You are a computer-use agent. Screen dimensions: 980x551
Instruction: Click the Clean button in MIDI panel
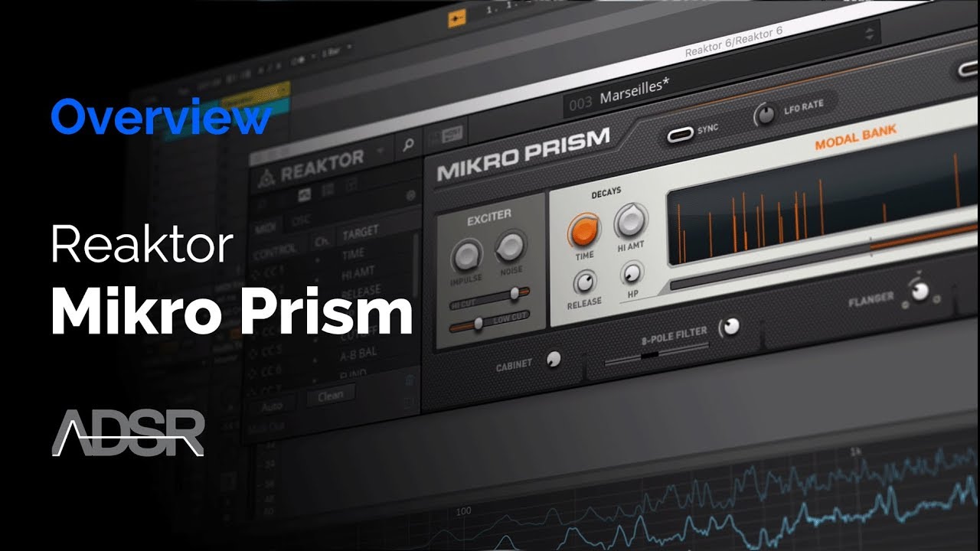[x=330, y=396]
